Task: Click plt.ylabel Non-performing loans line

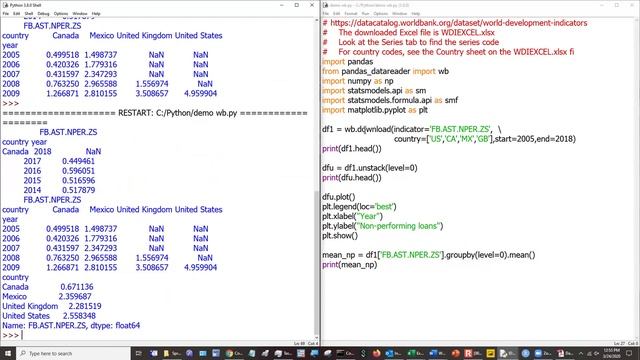Action: point(382,226)
